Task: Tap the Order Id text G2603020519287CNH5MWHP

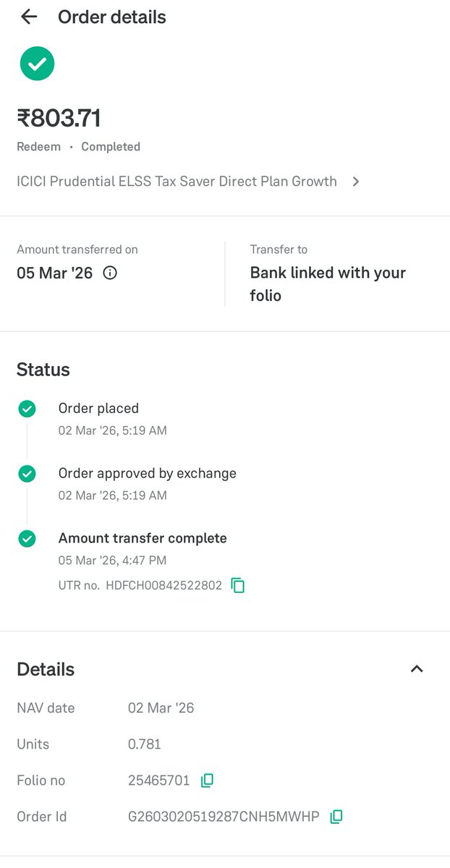Action: pyautogui.click(x=224, y=817)
